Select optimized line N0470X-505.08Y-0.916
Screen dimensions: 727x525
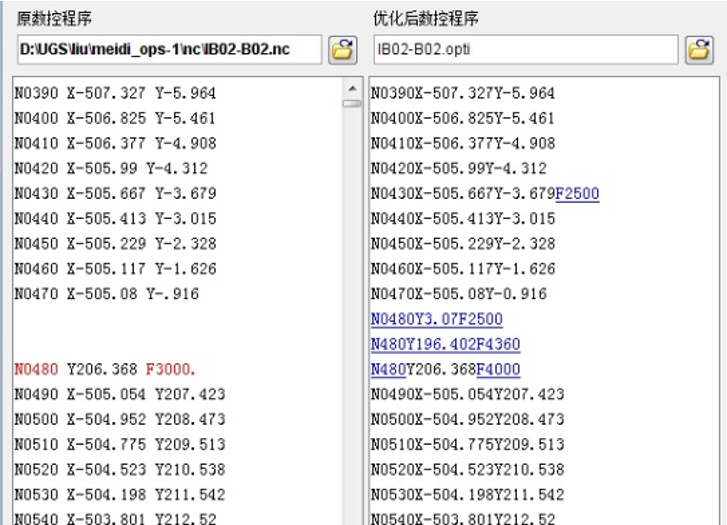click(x=458, y=294)
